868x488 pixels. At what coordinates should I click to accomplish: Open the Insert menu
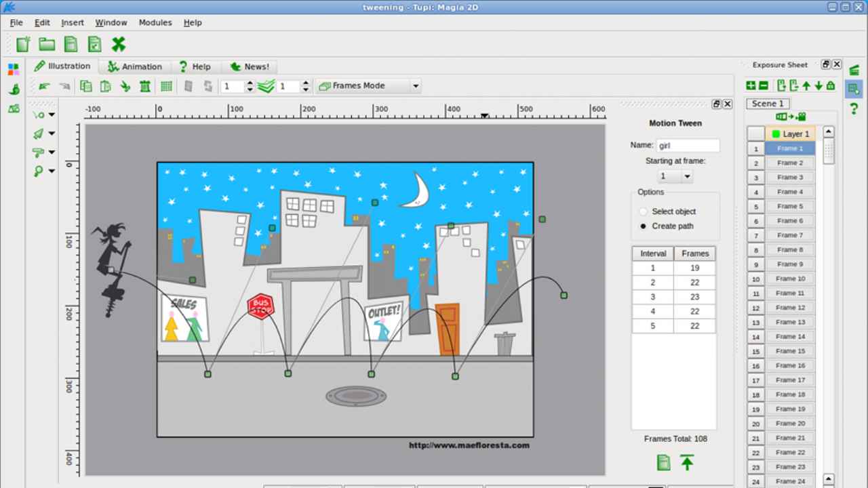[73, 22]
